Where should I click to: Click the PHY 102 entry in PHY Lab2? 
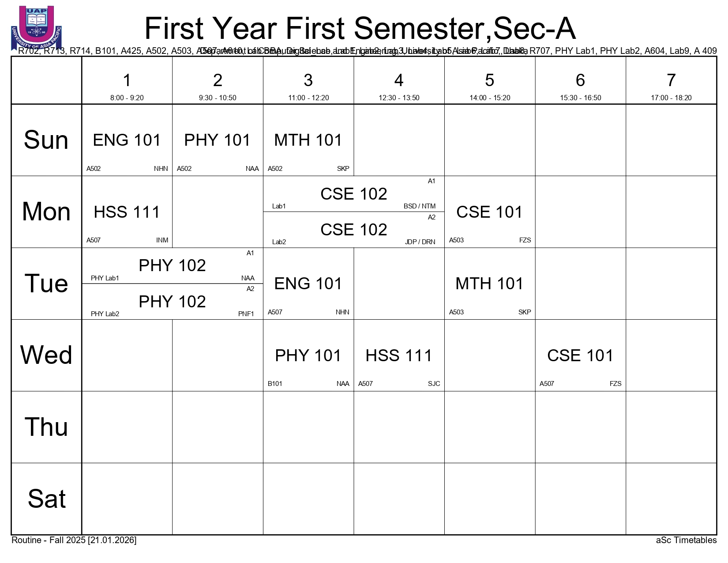click(x=172, y=302)
